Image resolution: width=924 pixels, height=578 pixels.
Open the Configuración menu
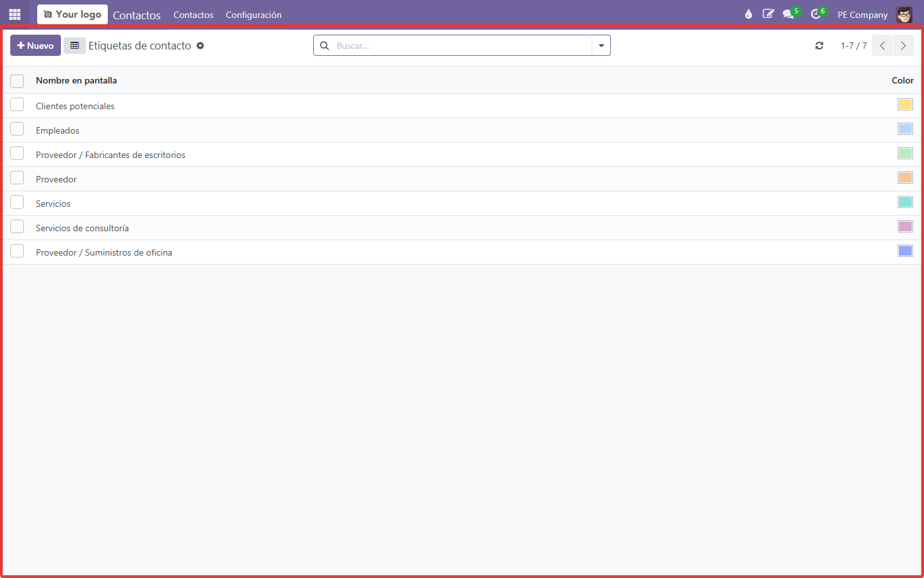point(253,15)
